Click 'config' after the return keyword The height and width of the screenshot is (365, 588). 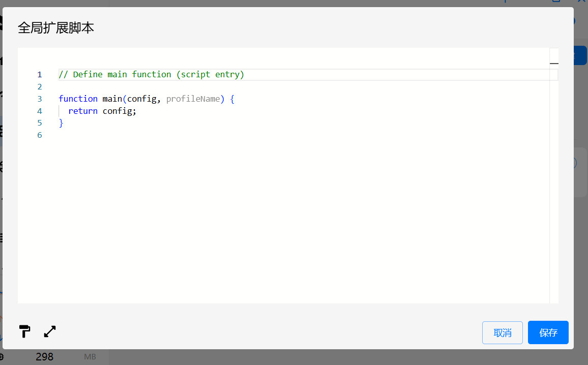(x=118, y=111)
